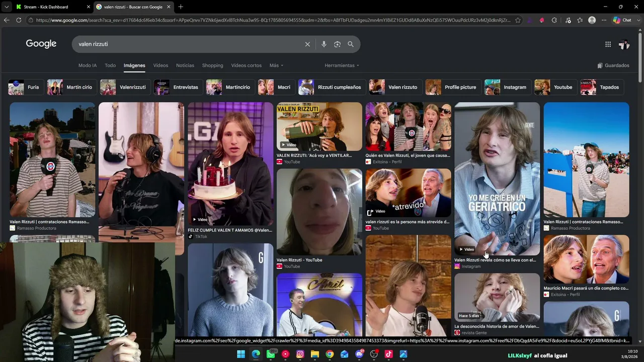Open a new browser tab
Viewport: 644px width, 362px height.
coord(181,7)
